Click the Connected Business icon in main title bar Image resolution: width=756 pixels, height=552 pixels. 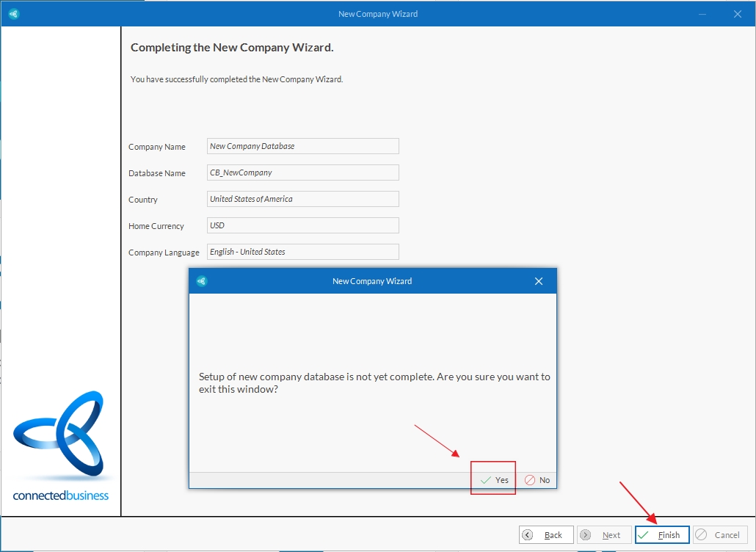click(x=13, y=14)
